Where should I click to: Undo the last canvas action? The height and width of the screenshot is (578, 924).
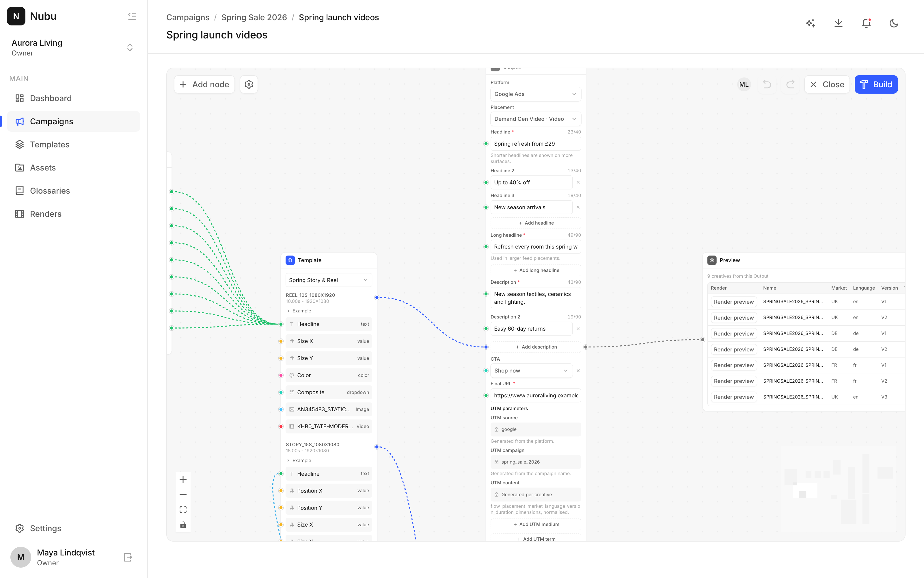pyautogui.click(x=767, y=84)
